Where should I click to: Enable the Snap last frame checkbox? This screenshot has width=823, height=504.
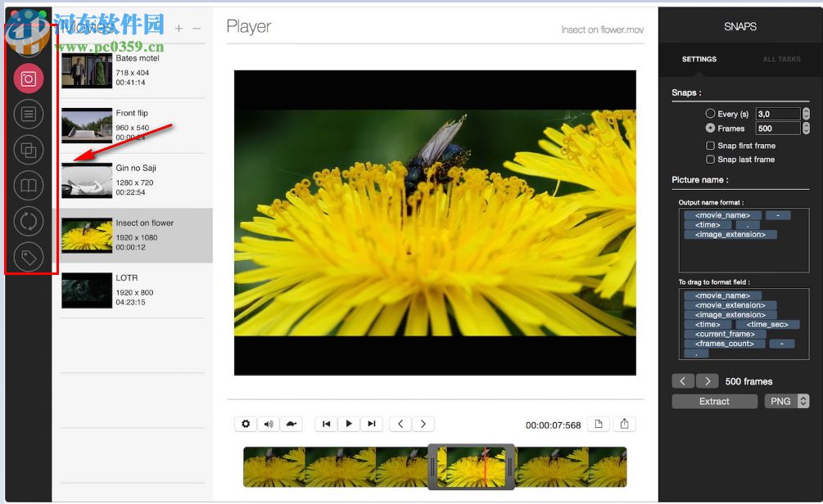pos(709,159)
